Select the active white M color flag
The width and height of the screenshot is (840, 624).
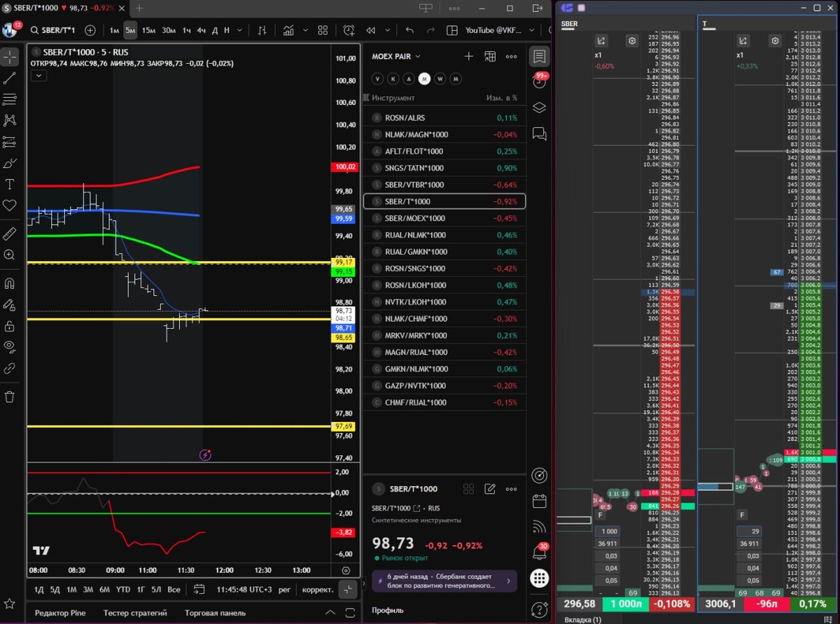424,79
